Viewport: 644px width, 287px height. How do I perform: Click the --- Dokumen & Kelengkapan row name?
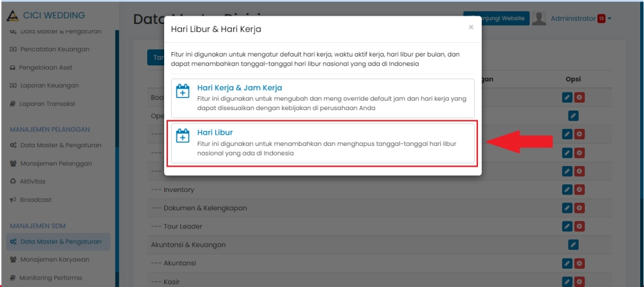point(199,208)
